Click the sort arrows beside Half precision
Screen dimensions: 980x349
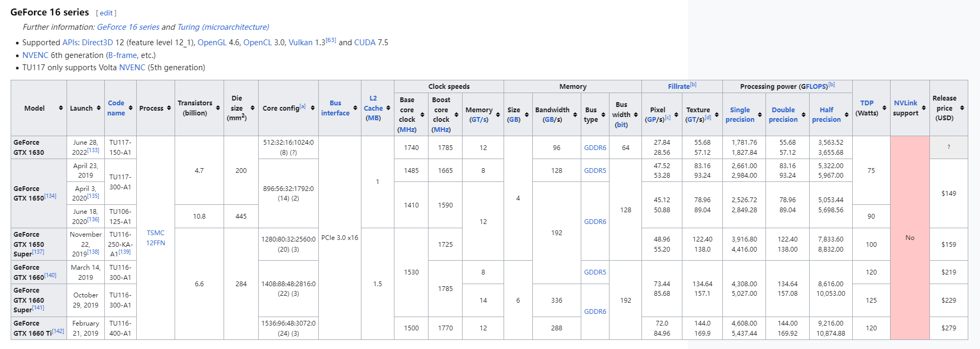pyautogui.click(x=846, y=115)
